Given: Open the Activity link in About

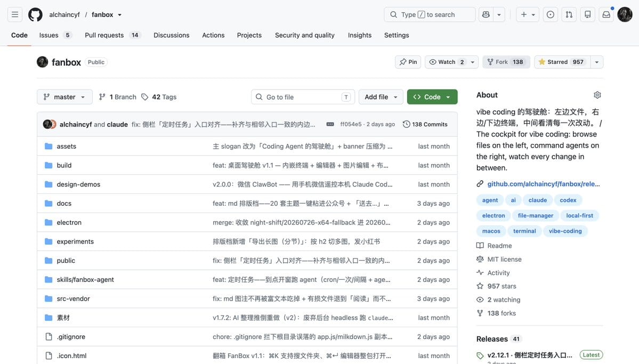Looking at the screenshot, I should point(498,273).
